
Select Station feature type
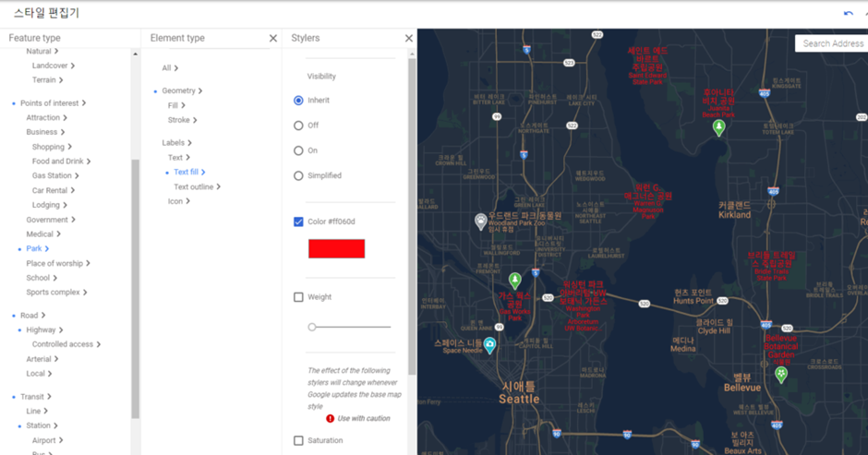[x=42, y=425]
